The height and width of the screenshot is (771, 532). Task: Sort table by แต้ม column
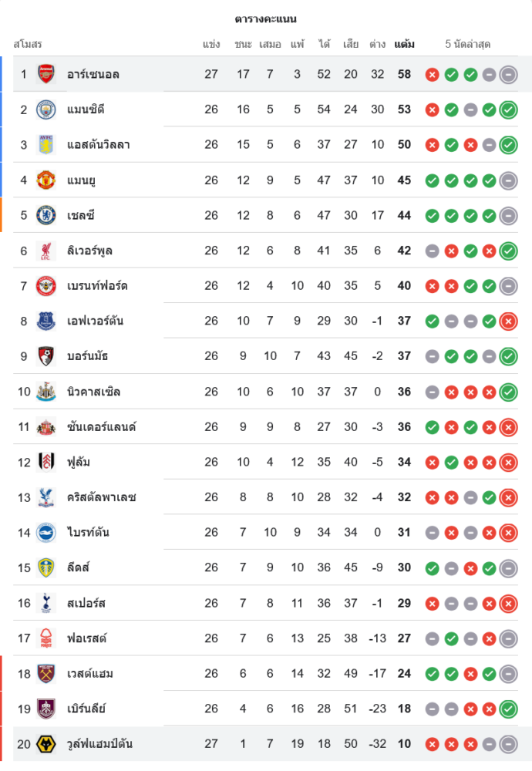tap(404, 44)
